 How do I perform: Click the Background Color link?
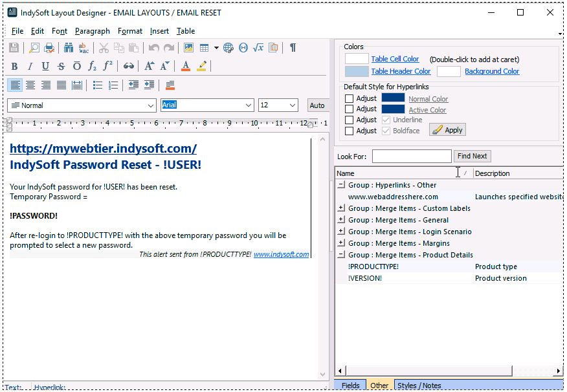pos(492,71)
